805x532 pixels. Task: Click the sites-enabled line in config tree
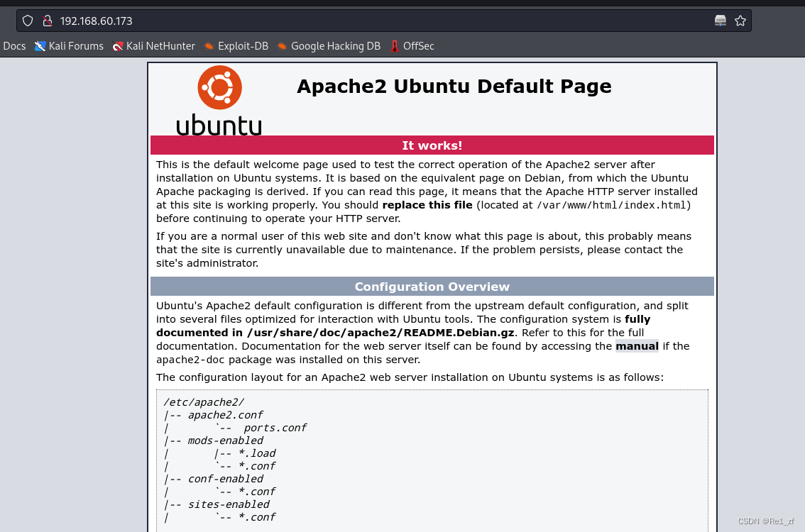tap(228, 504)
